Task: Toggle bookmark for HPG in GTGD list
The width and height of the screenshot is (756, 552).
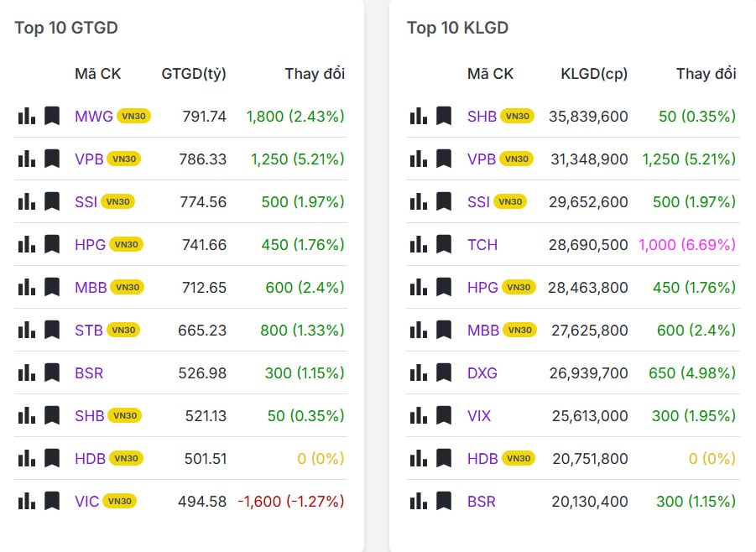Action: click(x=52, y=244)
